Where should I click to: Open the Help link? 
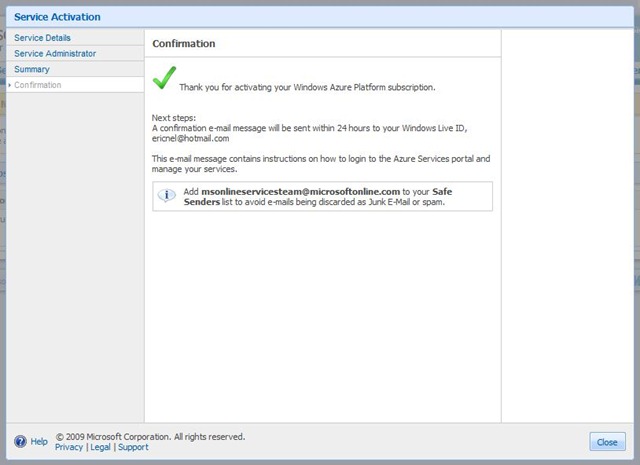click(x=39, y=441)
